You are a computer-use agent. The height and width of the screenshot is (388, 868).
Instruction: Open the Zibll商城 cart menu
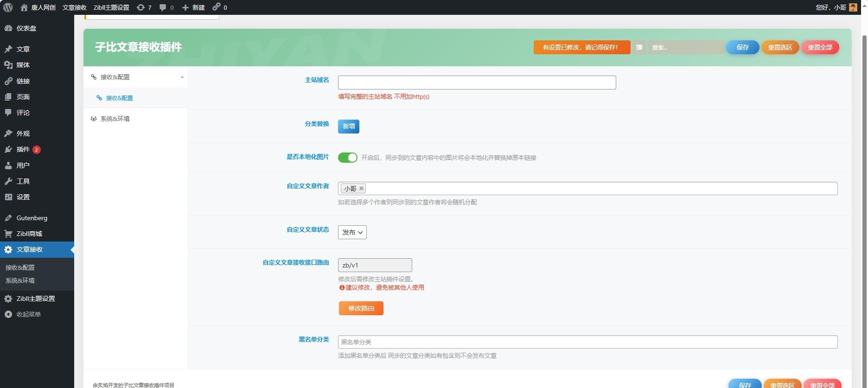pos(29,234)
